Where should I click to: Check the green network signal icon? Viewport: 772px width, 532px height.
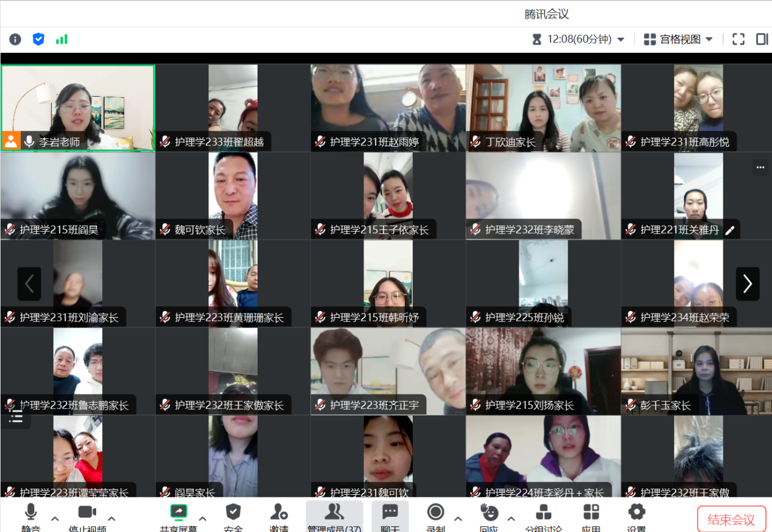(61, 40)
